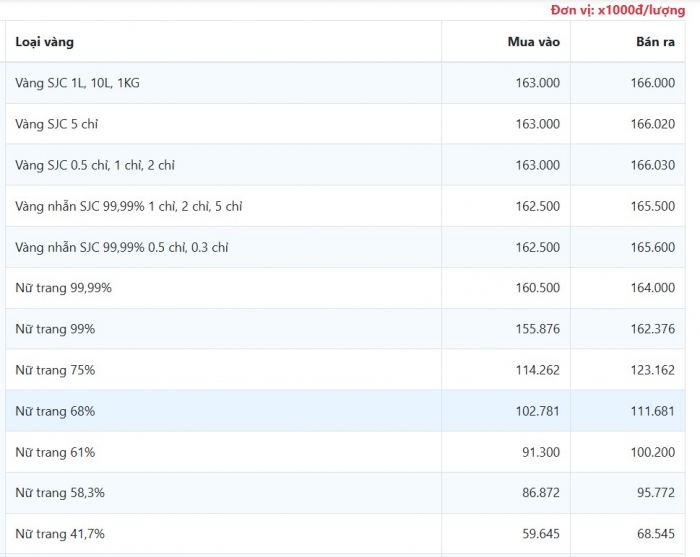Click the 123.162 selling price value
The width and height of the screenshot is (700, 557).
click(652, 370)
